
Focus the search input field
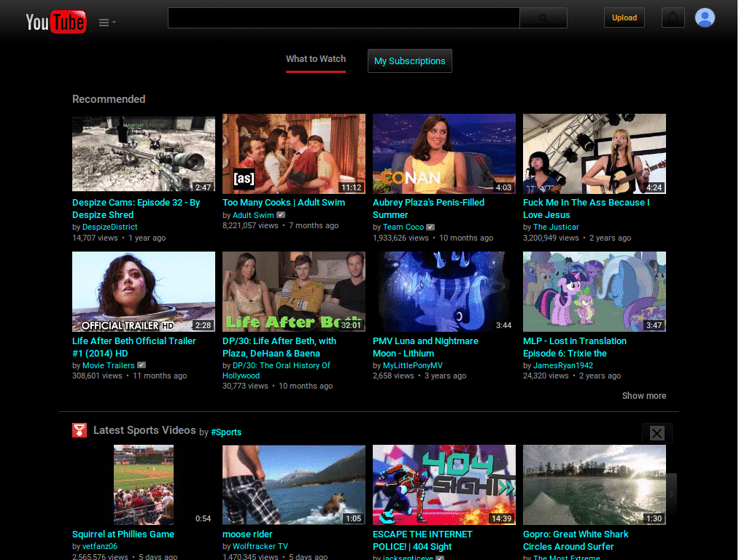click(344, 18)
